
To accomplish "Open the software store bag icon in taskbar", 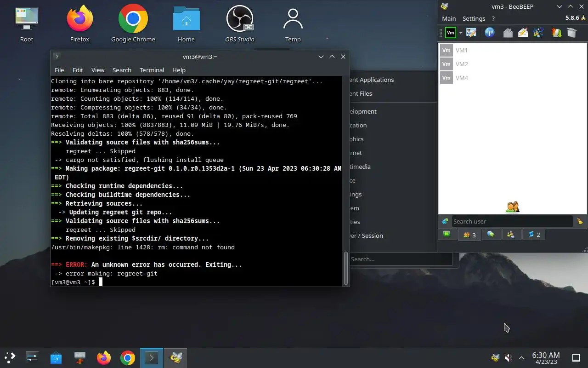I will 56,357.
